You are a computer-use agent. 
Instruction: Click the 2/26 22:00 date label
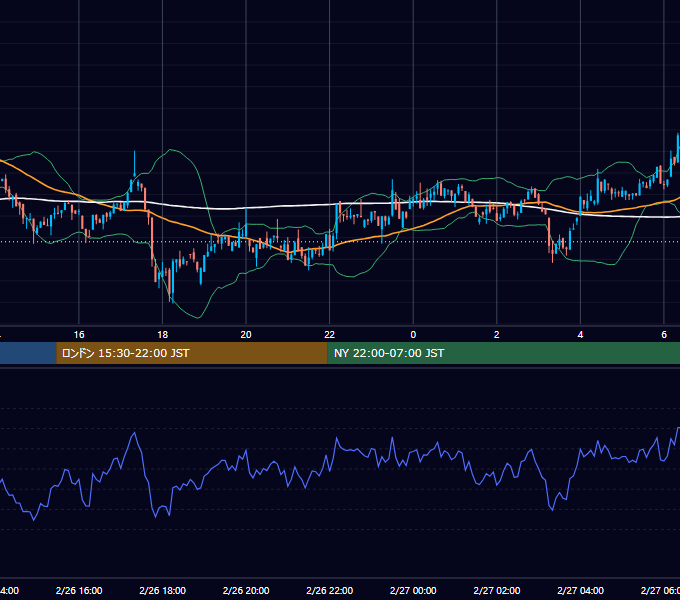pos(330,590)
